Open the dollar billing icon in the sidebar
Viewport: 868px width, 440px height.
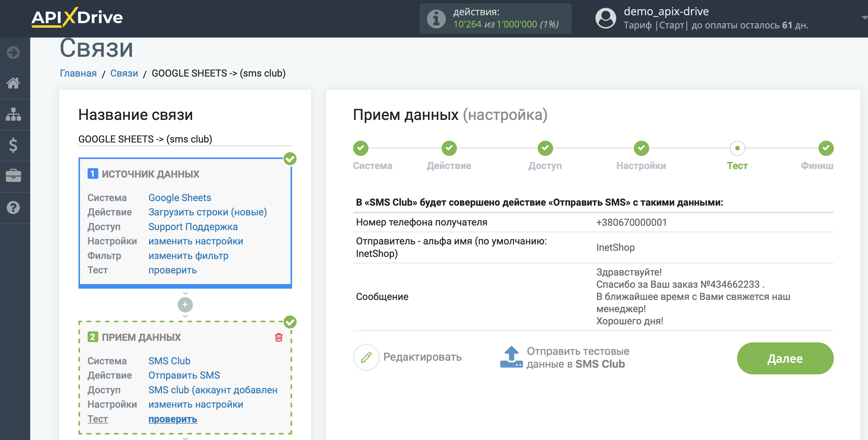(13, 145)
